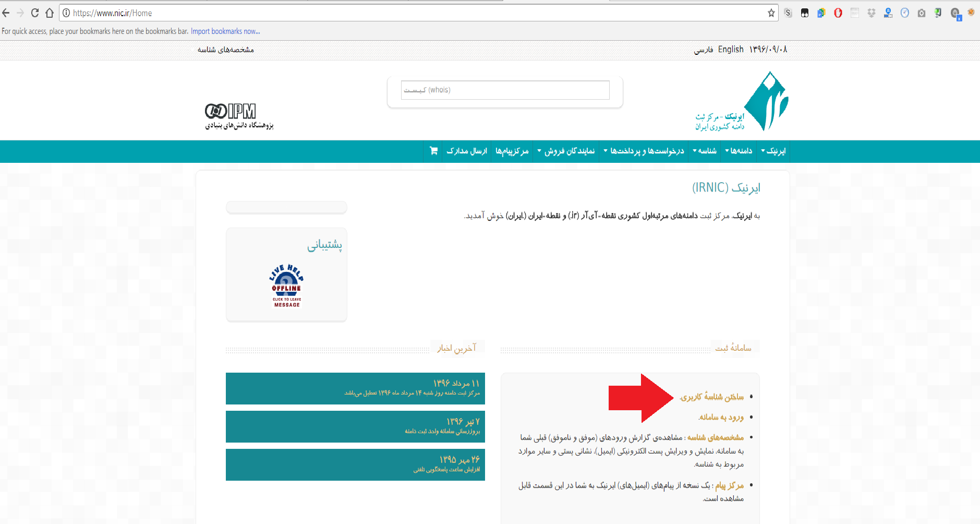Reload the page with the refresh icon

35,13
